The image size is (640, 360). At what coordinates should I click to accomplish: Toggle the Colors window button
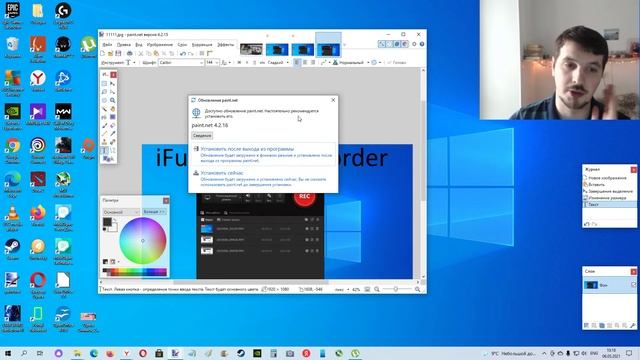pos(404,44)
